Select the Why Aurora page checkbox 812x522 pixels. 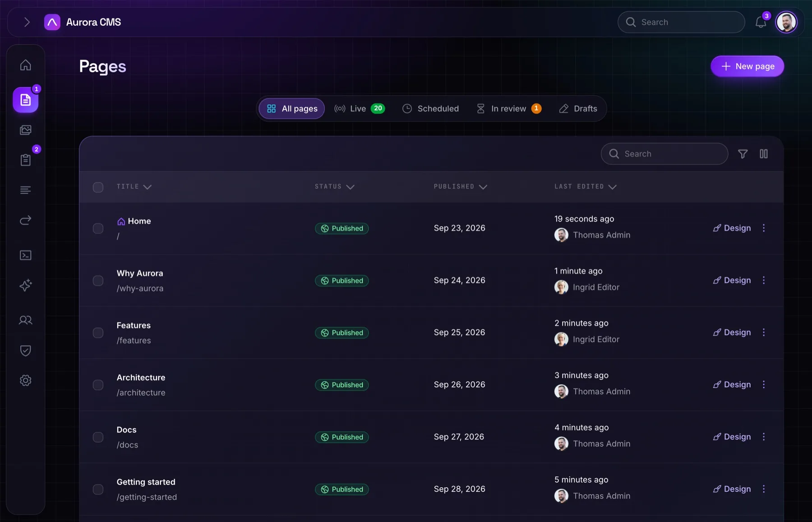coord(98,281)
